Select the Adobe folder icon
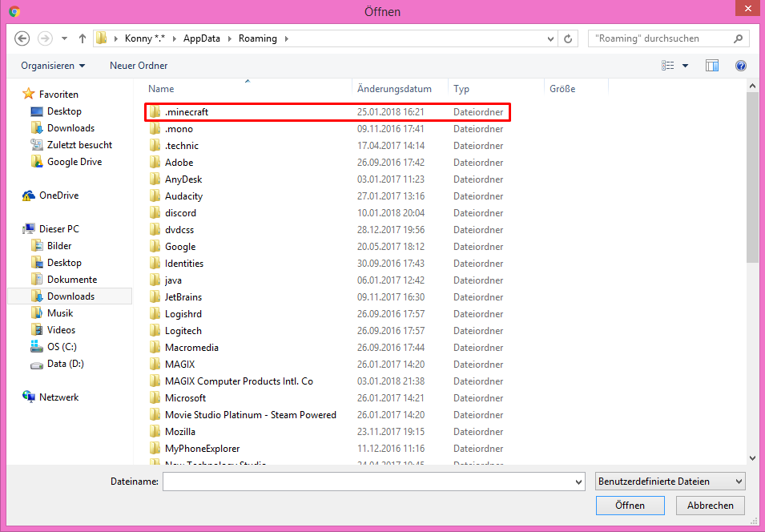Screen dimensions: 765x532 click(155, 163)
